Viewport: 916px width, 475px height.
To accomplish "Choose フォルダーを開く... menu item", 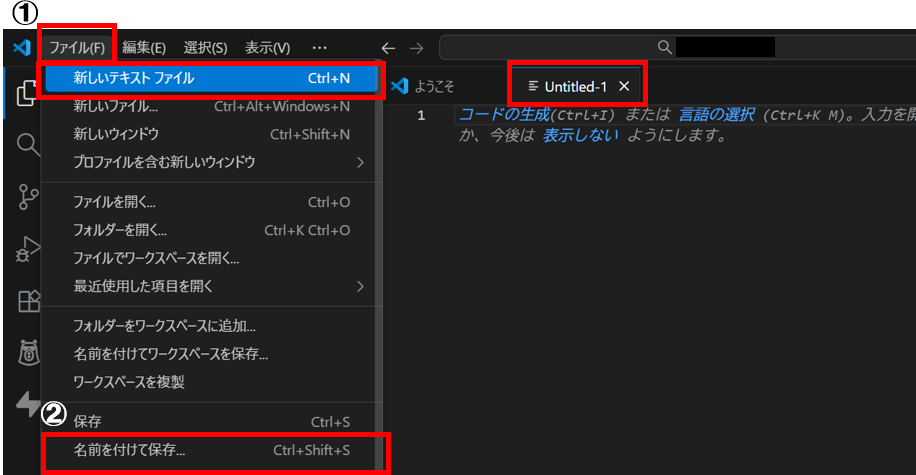I will click(211, 230).
